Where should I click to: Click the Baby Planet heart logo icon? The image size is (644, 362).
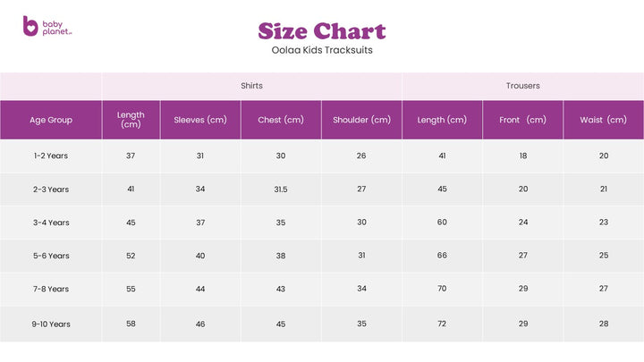30,26
